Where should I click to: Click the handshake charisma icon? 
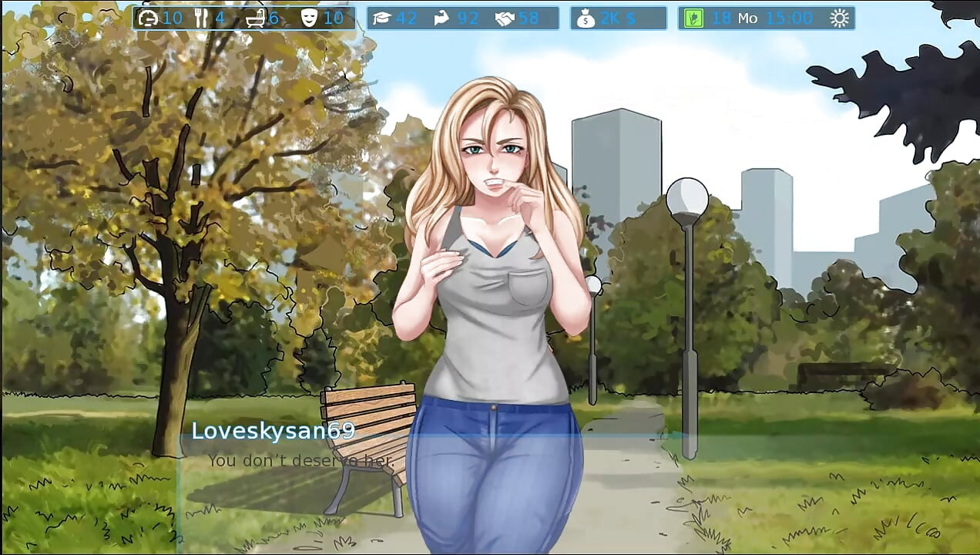tap(505, 18)
